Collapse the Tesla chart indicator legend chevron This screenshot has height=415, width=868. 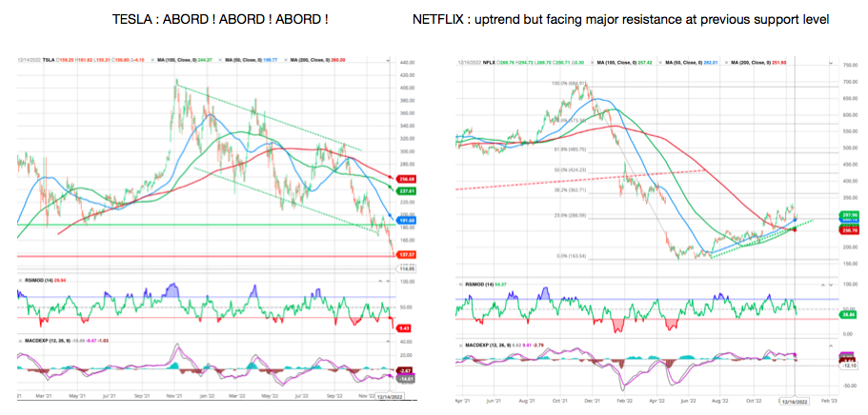point(388,60)
